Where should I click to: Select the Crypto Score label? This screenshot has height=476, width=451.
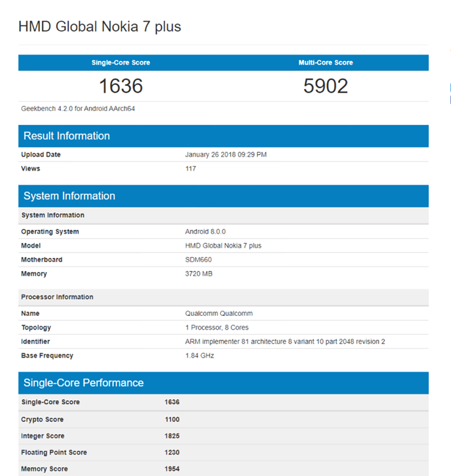(42, 419)
